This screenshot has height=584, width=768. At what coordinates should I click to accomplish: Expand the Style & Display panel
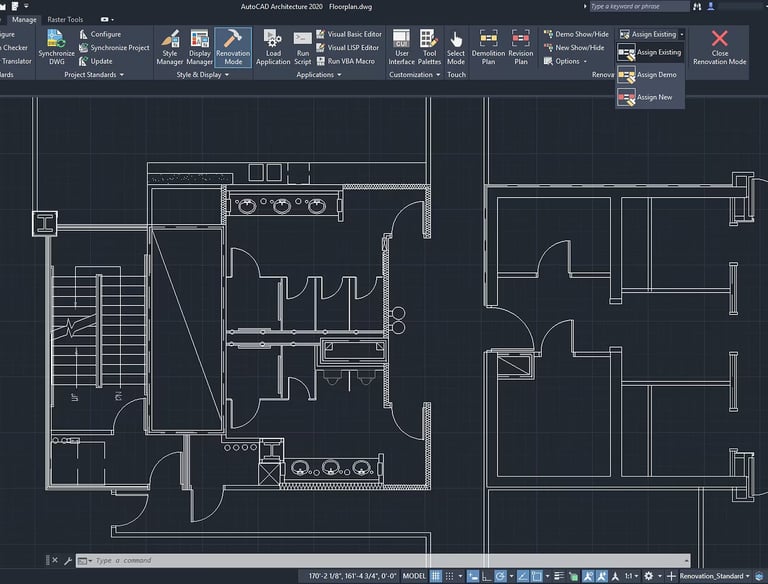click(202, 75)
